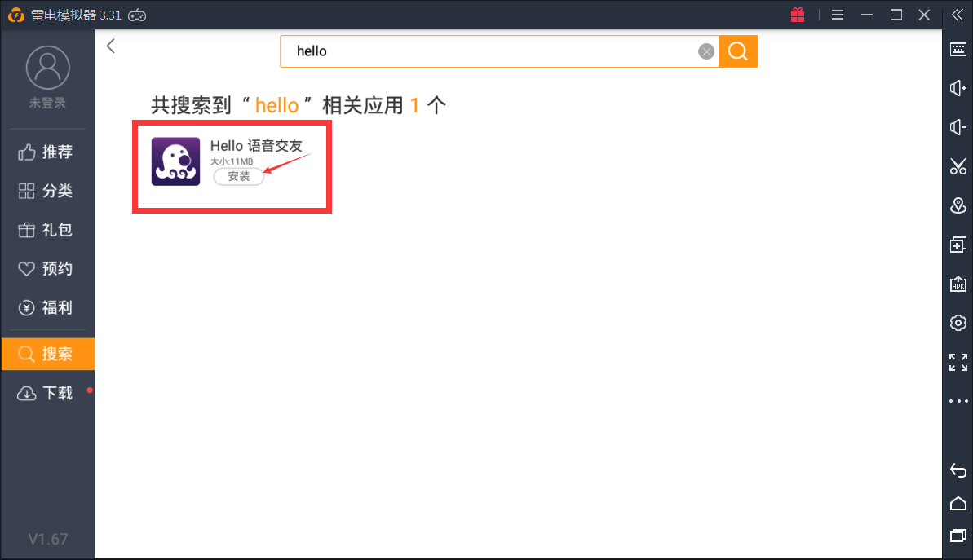The image size is (973, 560).
Task: Open the gamepad controller icon in titlebar
Action: pos(135,14)
